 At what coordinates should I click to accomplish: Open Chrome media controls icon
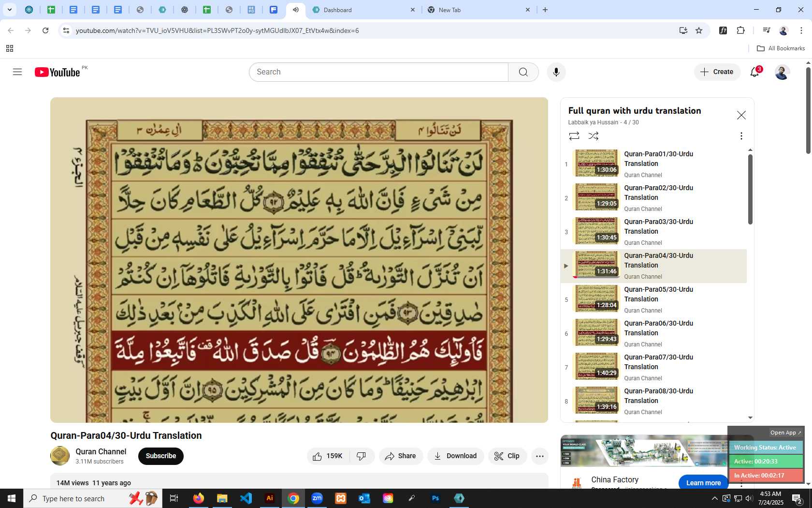(x=766, y=30)
